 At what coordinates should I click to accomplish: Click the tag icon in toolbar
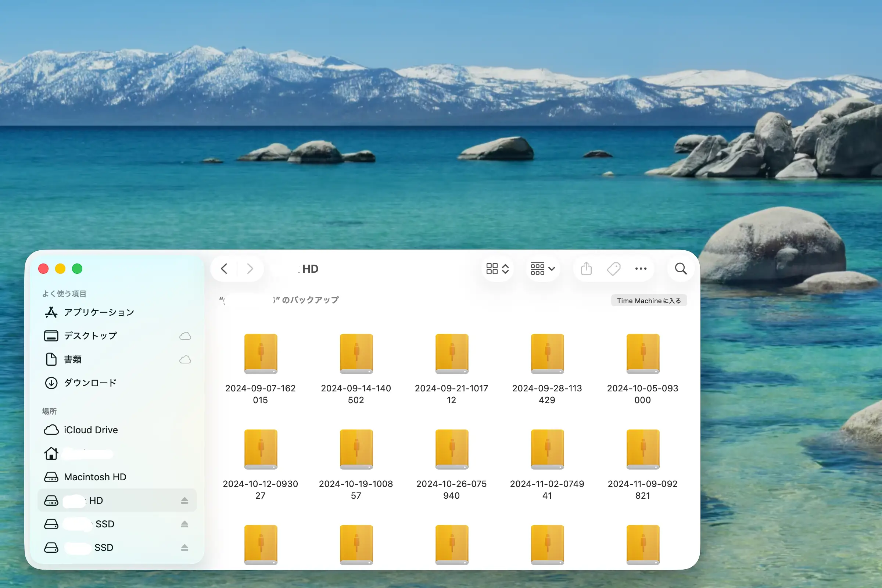point(613,269)
